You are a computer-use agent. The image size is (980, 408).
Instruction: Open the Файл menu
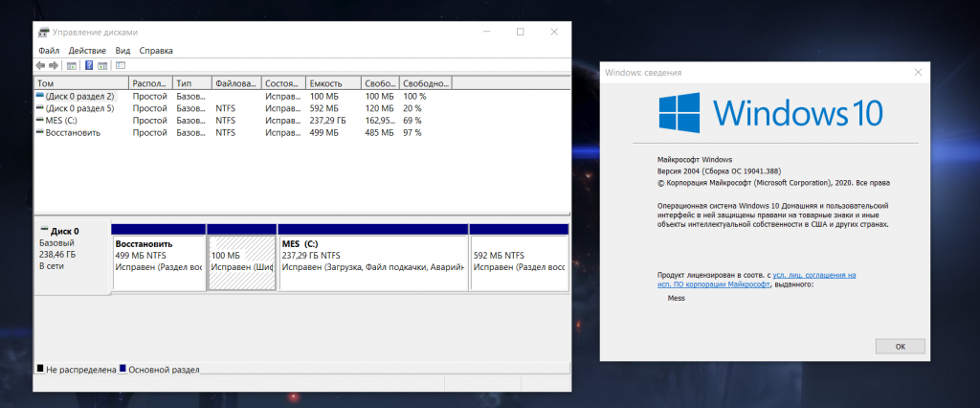tap(49, 50)
